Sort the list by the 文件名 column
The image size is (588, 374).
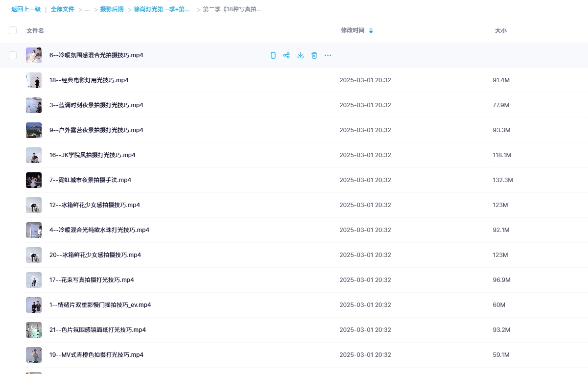pos(35,30)
